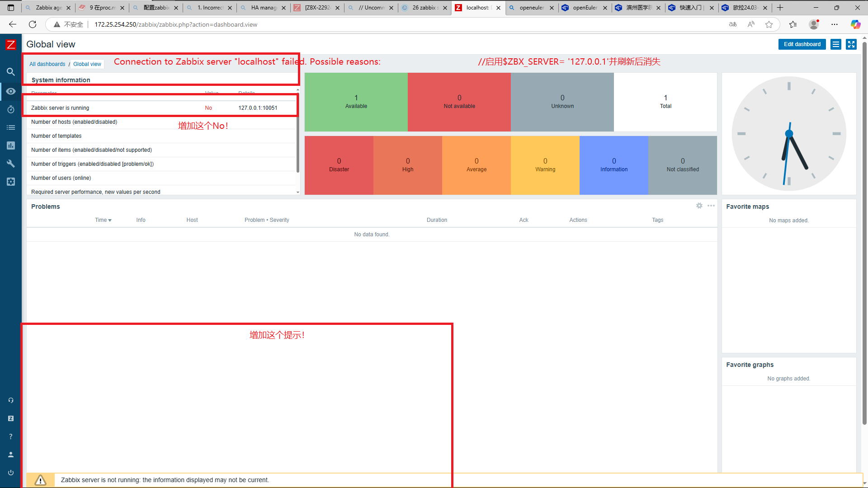Image resolution: width=868 pixels, height=488 pixels.
Task: Click the Unknown hosts grey tile
Action: coord(562,102)
